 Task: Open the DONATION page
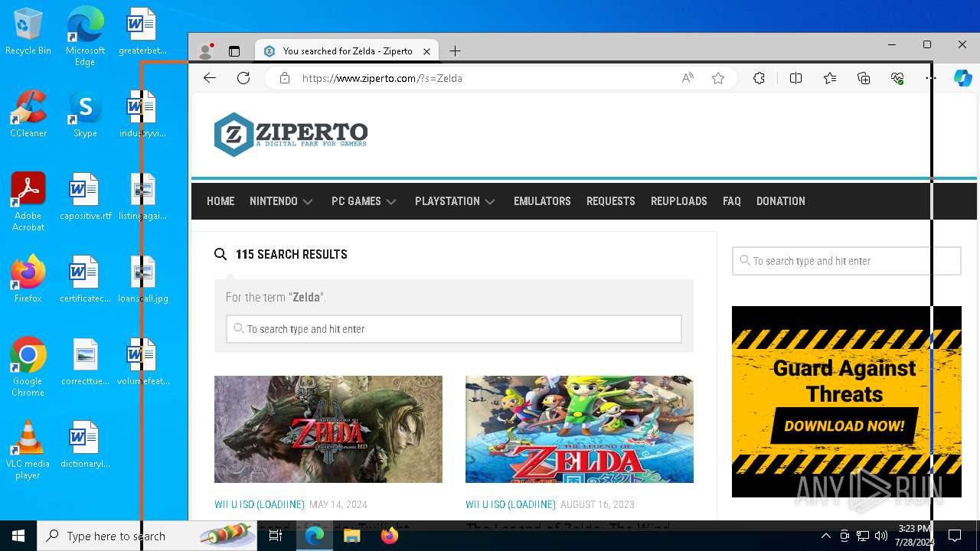click(781, 201)
